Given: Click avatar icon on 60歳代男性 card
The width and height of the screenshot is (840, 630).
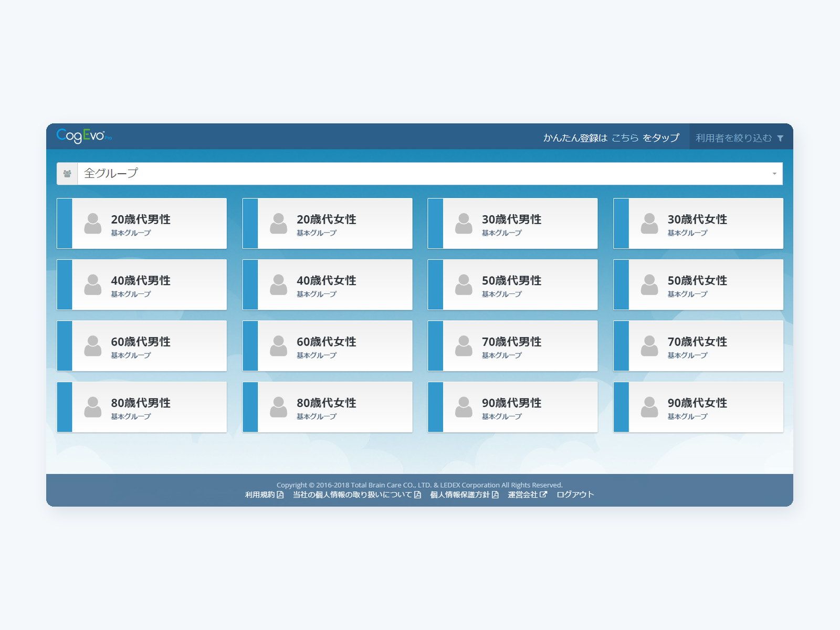Looking at the screenshot, I should pyautogui.click(x=93, y=346).
